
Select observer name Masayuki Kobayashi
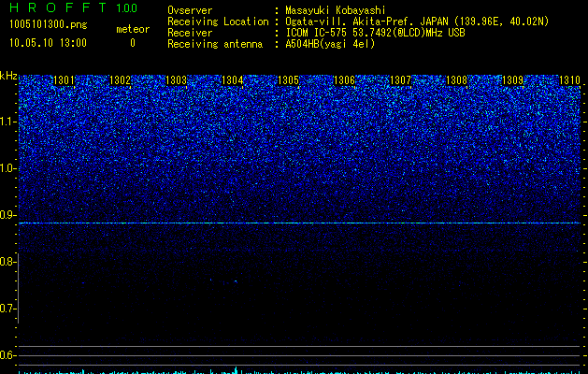(336, 10)
